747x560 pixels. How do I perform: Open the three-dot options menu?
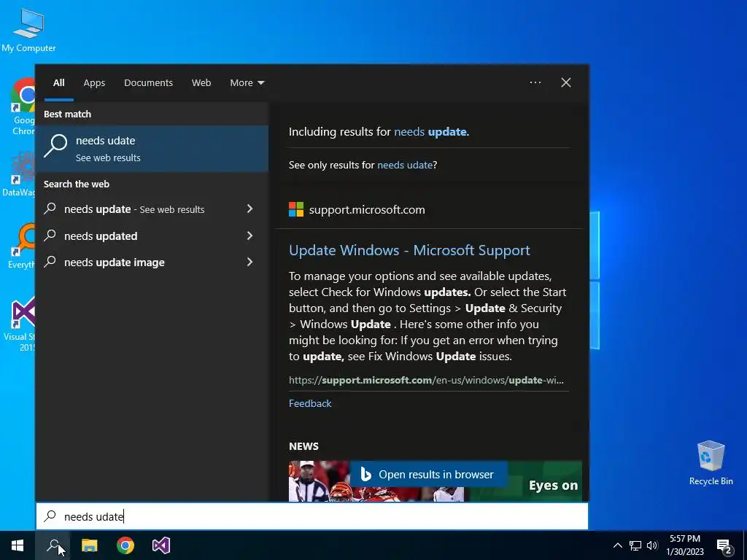pos(535,82)
